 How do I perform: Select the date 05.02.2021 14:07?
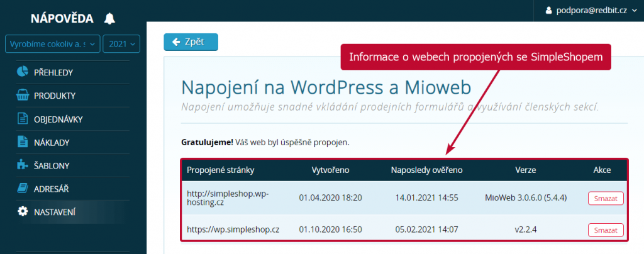427,229
